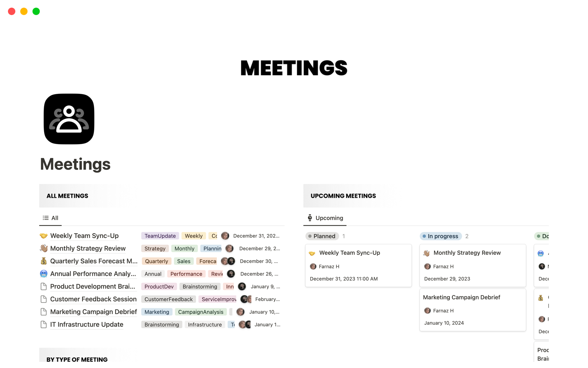This screenshot has height=368, width=588.
Task: Click the handshake icon on Weekly Team Sync-Up
Action: [44, 236]
